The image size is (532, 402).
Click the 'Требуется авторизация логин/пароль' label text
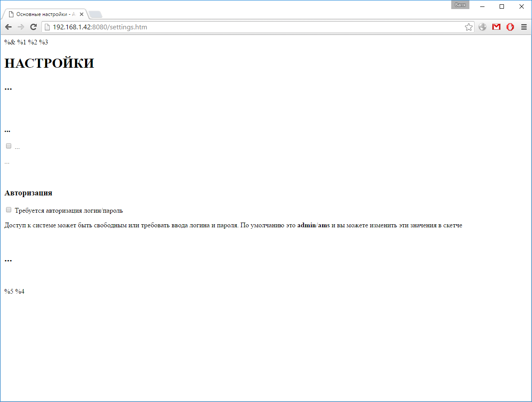click(69, 210)
